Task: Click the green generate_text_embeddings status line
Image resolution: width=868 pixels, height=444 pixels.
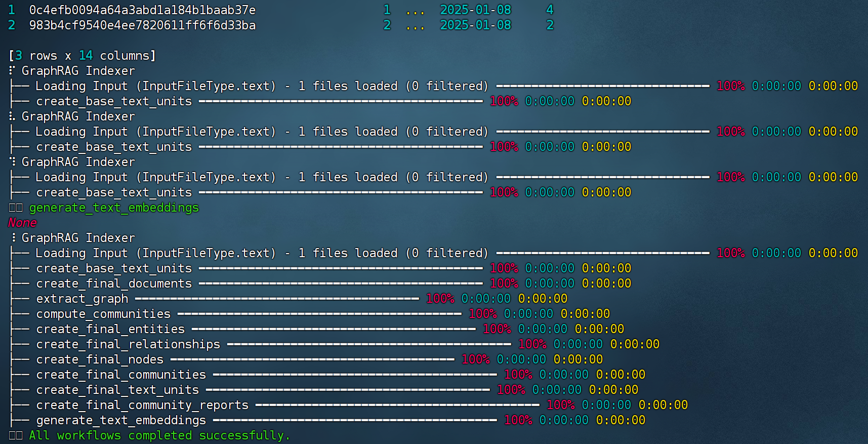Action: click(114, 208)
